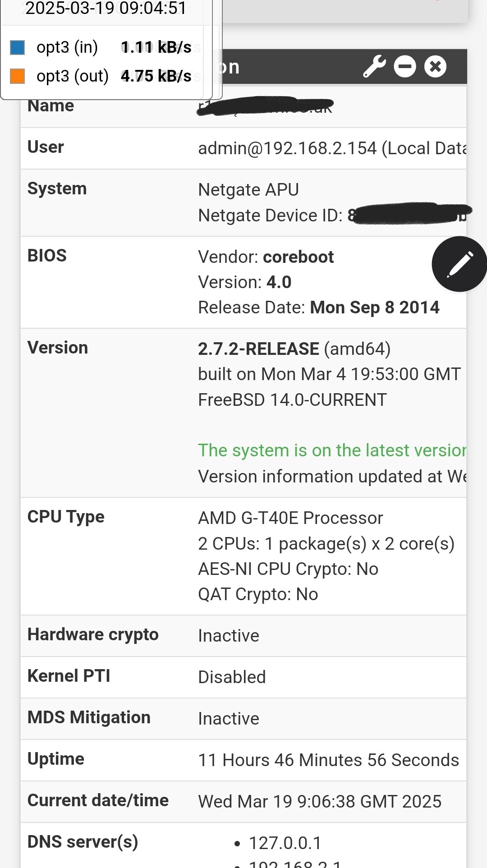Click the tooltip timestamp 2025-03-19 09:04:51
The height and width of the screenshot is (868, 487).
106,8
